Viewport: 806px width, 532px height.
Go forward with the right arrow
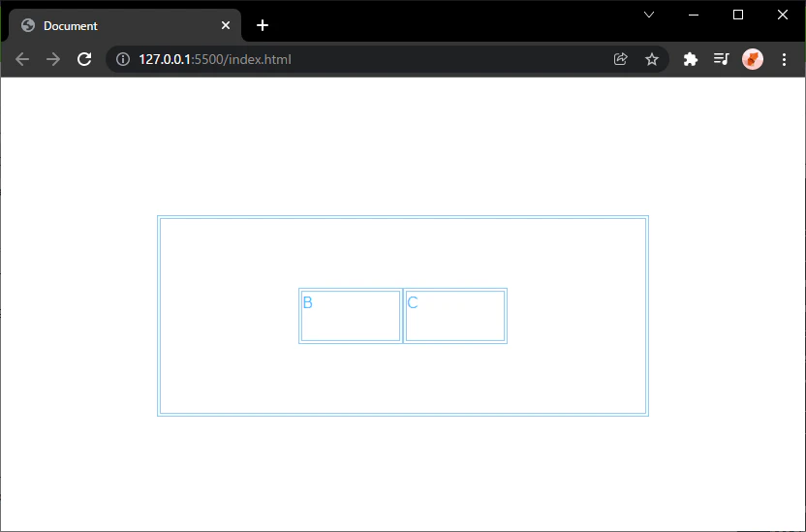53,59
